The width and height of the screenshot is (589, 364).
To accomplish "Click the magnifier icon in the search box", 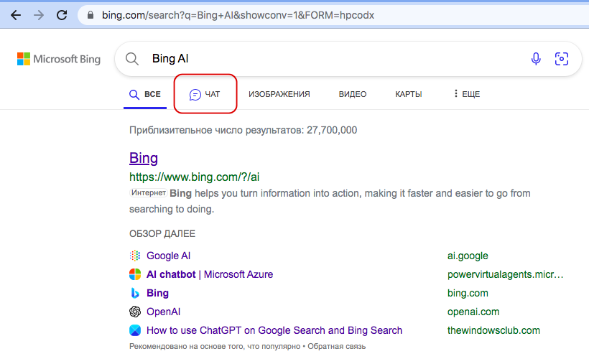I will tap(132, 59).
